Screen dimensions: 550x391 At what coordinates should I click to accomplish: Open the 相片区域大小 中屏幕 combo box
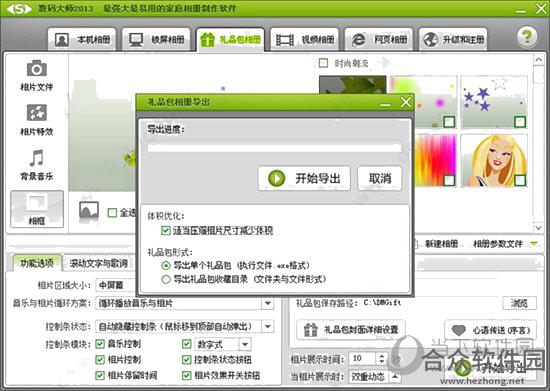click(116, 285)
